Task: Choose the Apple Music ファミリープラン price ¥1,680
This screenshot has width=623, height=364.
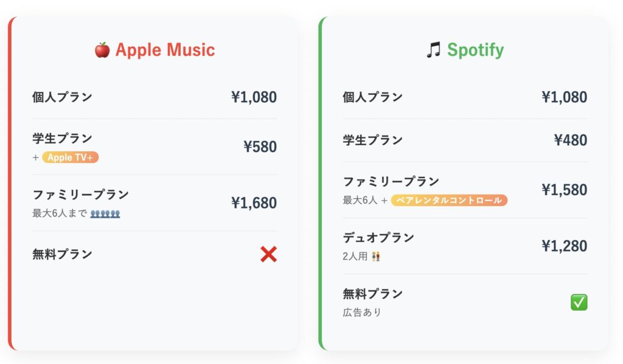Action: pyautogui.click(x=254, y=203)
